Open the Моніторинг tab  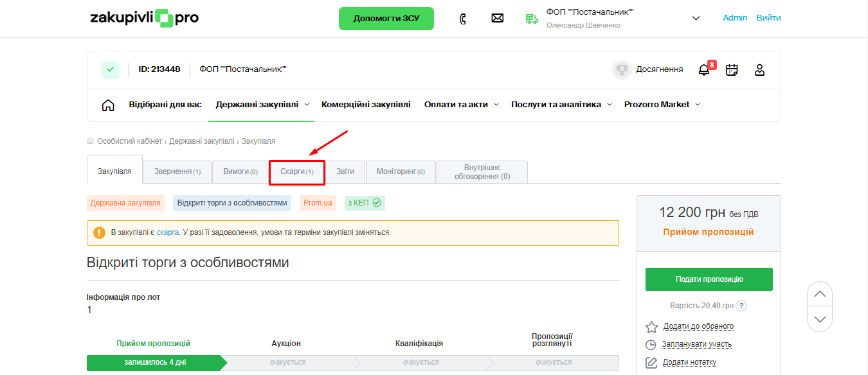click(401, 172)
